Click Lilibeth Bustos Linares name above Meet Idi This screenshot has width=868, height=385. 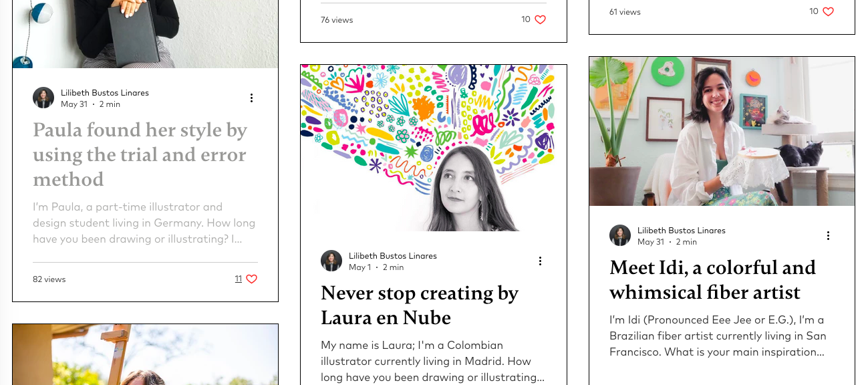pyautogui.click(x=682, y=231)
